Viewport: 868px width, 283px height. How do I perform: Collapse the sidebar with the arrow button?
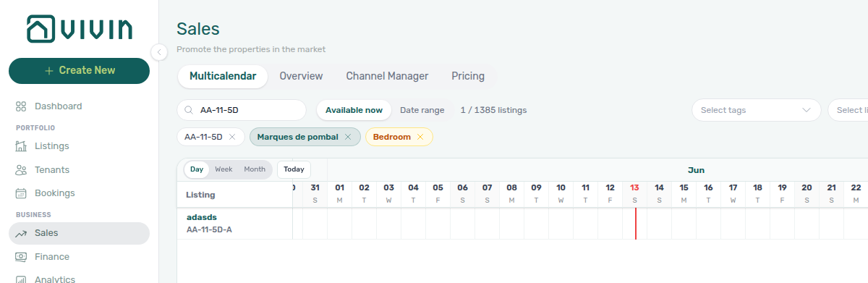[159, 51]
